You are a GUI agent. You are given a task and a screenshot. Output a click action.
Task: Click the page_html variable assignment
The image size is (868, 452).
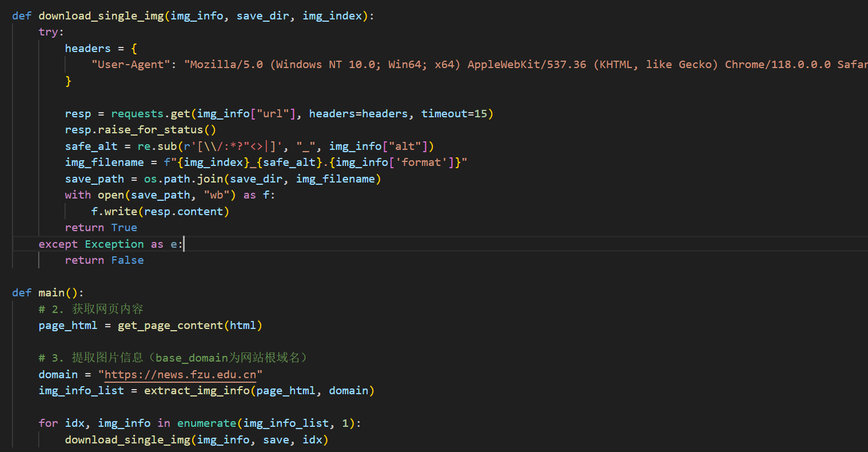[x=68, y=326]
